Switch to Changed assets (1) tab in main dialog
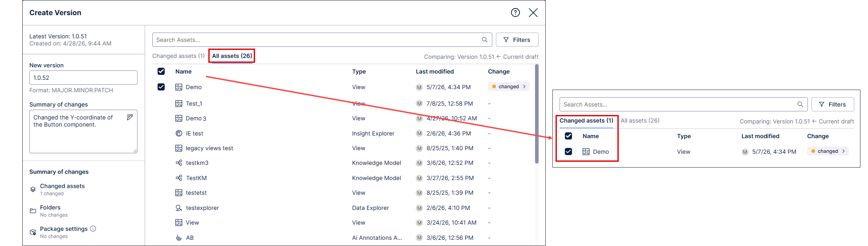 pos(178,56)
